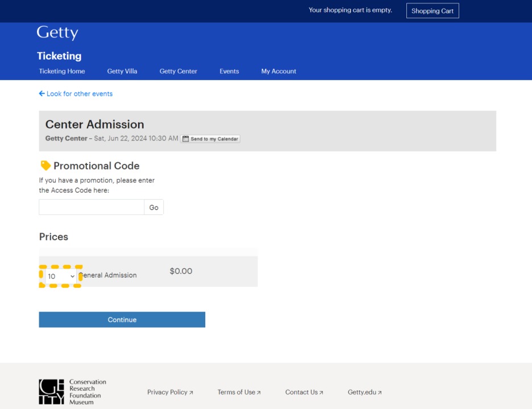Focus the promotional Access Code input field

[92, 207]
